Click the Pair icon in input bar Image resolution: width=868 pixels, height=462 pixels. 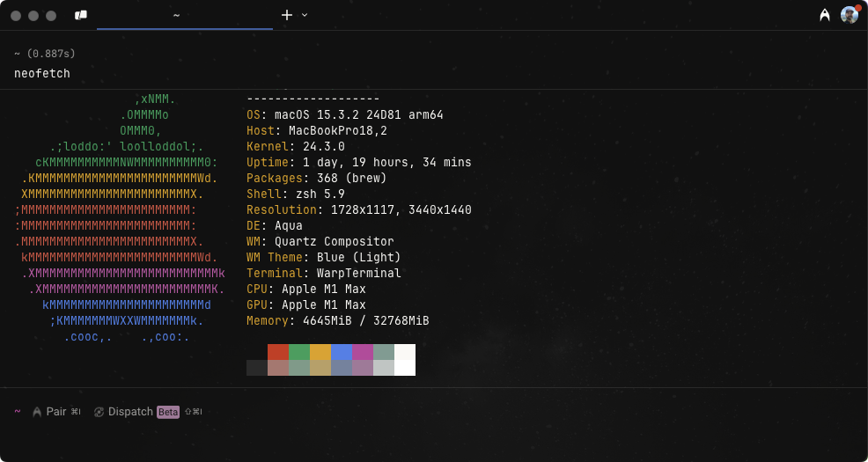click(37, 412)
